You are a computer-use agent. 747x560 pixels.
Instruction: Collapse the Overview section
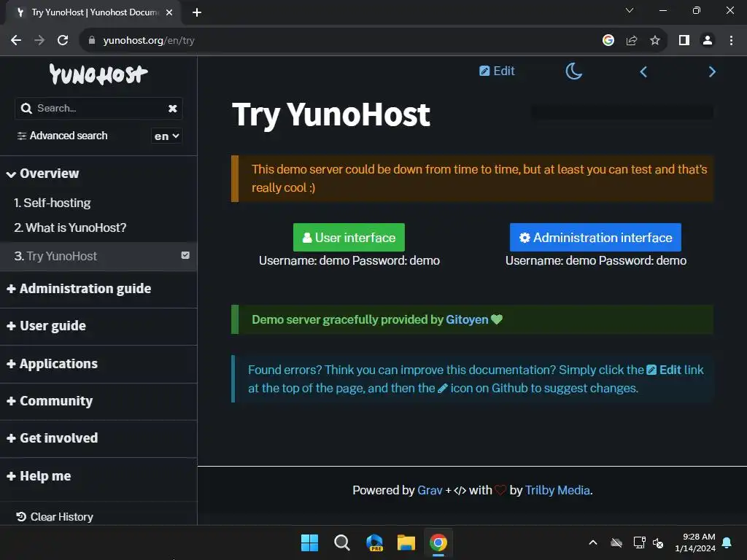click(x=43, y=174)
